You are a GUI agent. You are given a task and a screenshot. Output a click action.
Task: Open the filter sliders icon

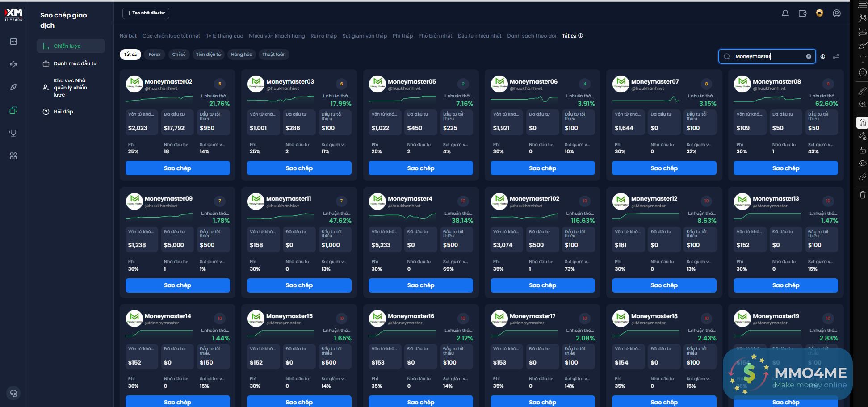836,56
